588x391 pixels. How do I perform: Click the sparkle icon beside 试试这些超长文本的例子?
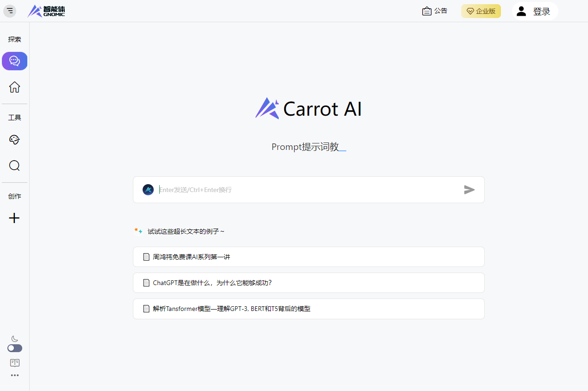click(138, 231)
